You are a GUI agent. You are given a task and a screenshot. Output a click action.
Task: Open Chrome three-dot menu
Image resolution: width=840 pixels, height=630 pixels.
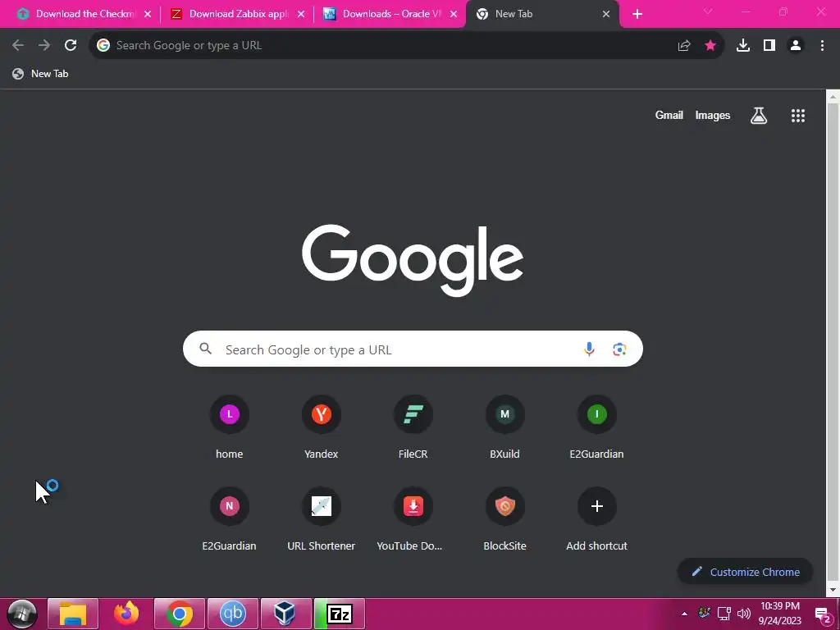click(x=822, y=46)
